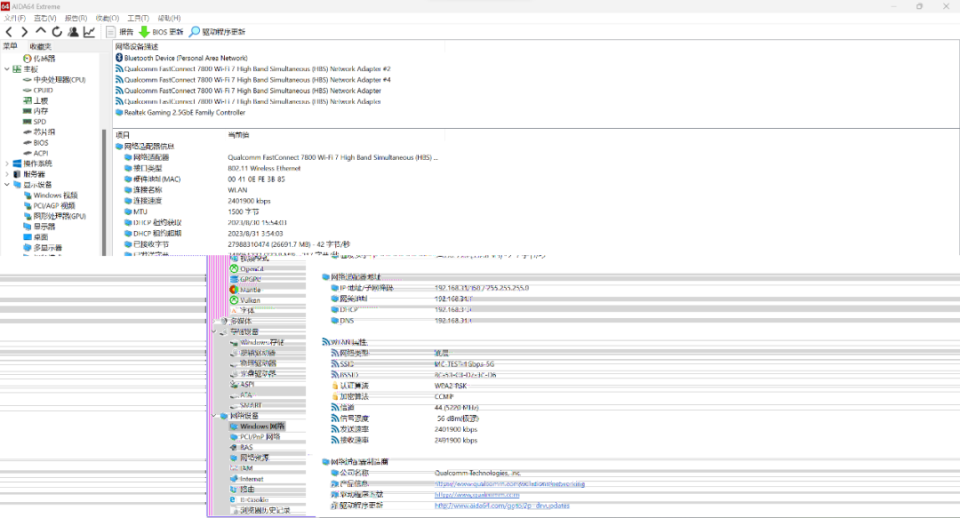Image resolution: width=960 pixels, height=518 pixels.
Task: Select Qualcomm FastConnect Network Adapter #2 row
Action: pyautogui.click(x=253, y=69)
